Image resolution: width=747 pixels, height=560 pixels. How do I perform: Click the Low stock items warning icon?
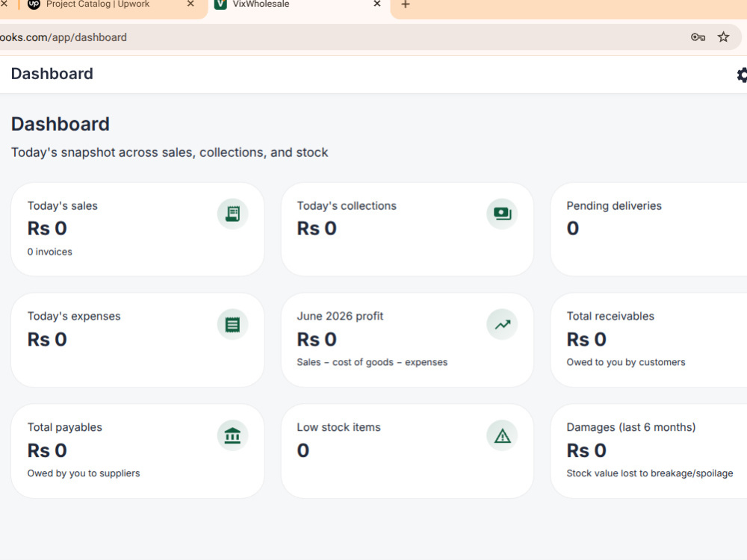(x=502, y=436)
